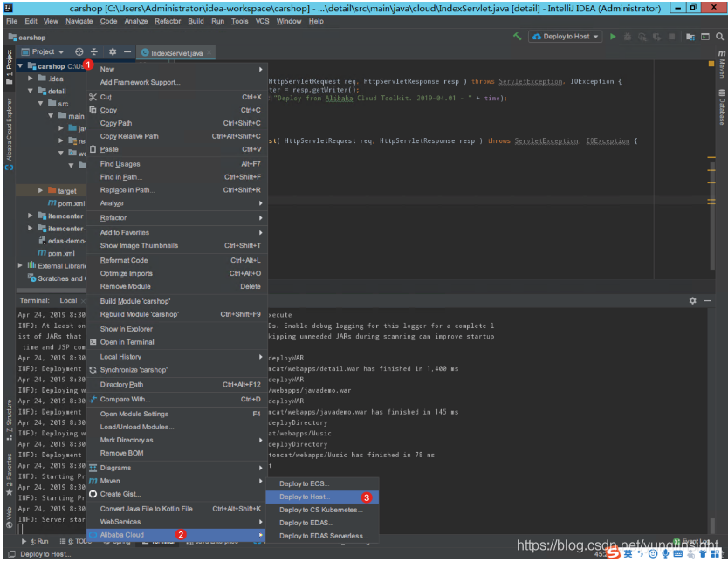Choose Deploy to CS Kubernetes...

click(x=322, y=510)
